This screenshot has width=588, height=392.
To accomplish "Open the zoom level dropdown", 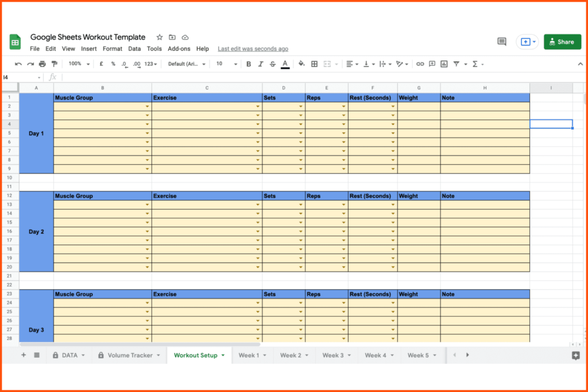I will [x=79, y=64].
